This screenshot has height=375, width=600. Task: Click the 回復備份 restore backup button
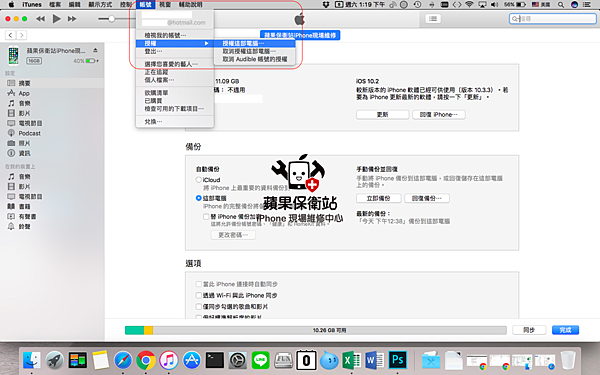(427, 198)
